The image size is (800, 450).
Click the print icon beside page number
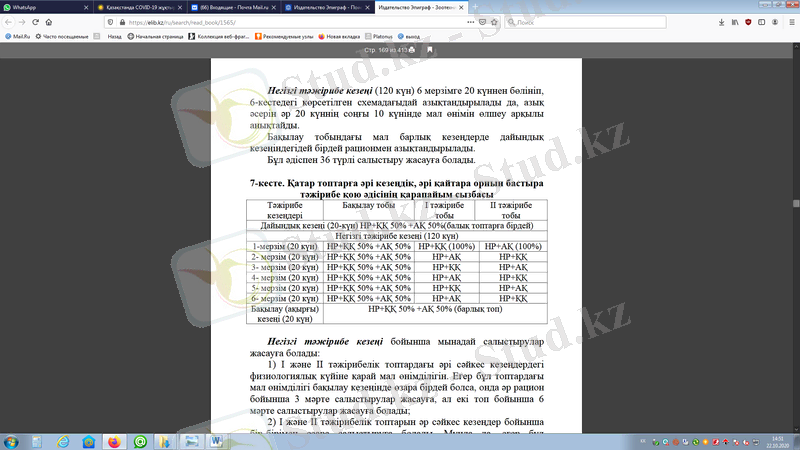pyautogui.click(x=412, y=50)
